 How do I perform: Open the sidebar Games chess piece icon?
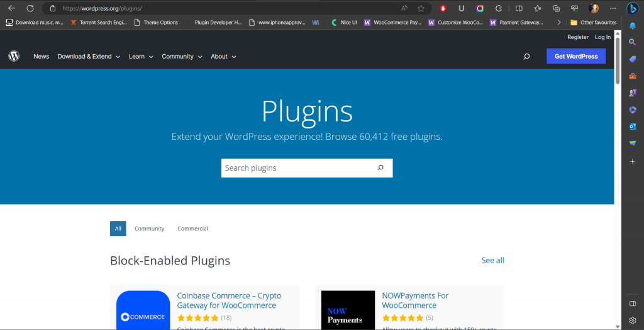click(633, 93)
